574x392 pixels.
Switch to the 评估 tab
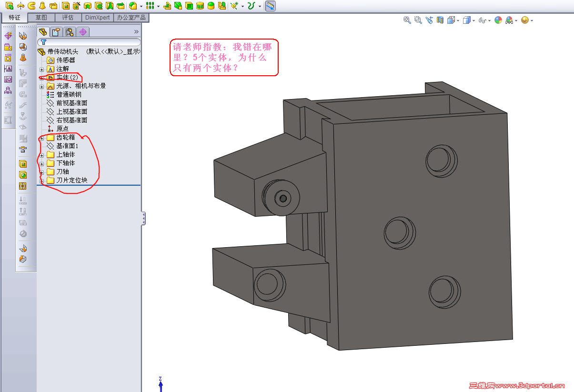pyautogui.click(x=68, y=17)
